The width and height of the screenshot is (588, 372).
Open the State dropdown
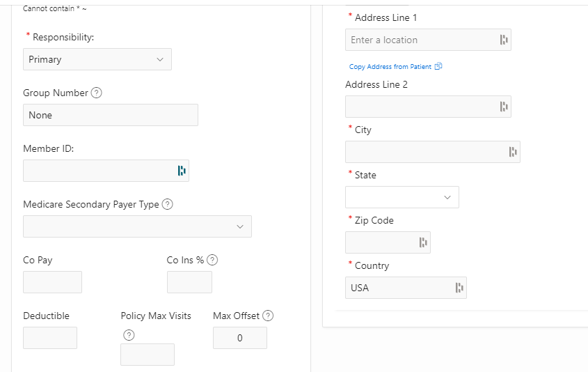402,197
